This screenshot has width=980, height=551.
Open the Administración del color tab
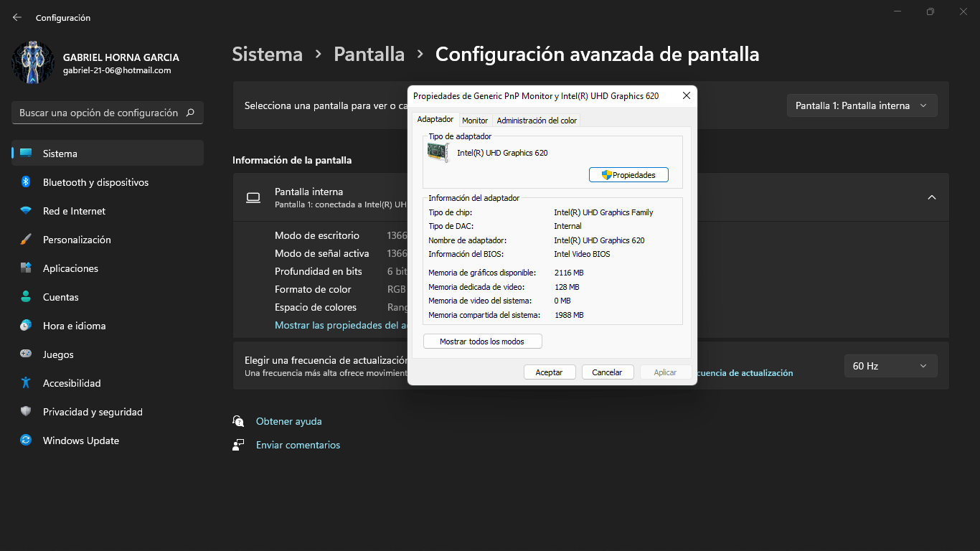(x=537, y=121)
